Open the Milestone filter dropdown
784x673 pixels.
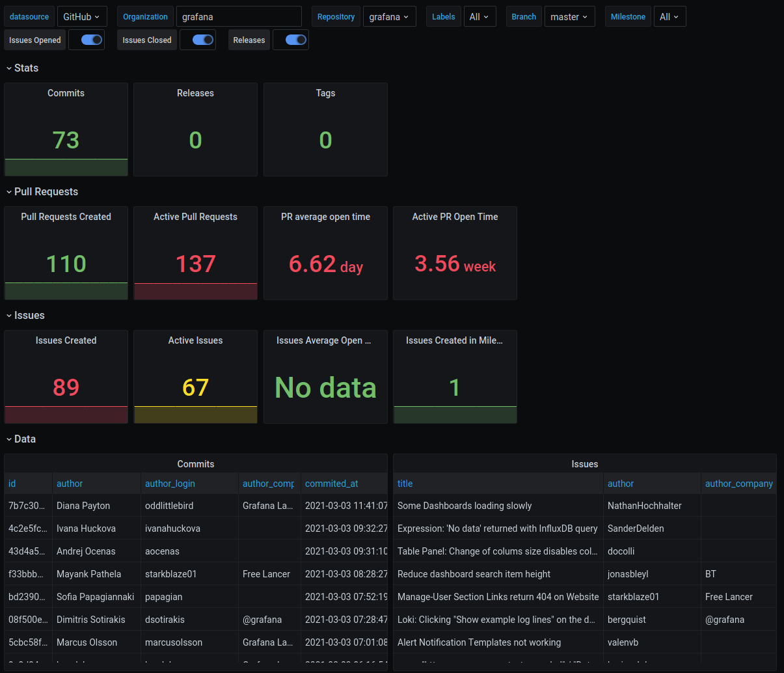tap(669, 16)
